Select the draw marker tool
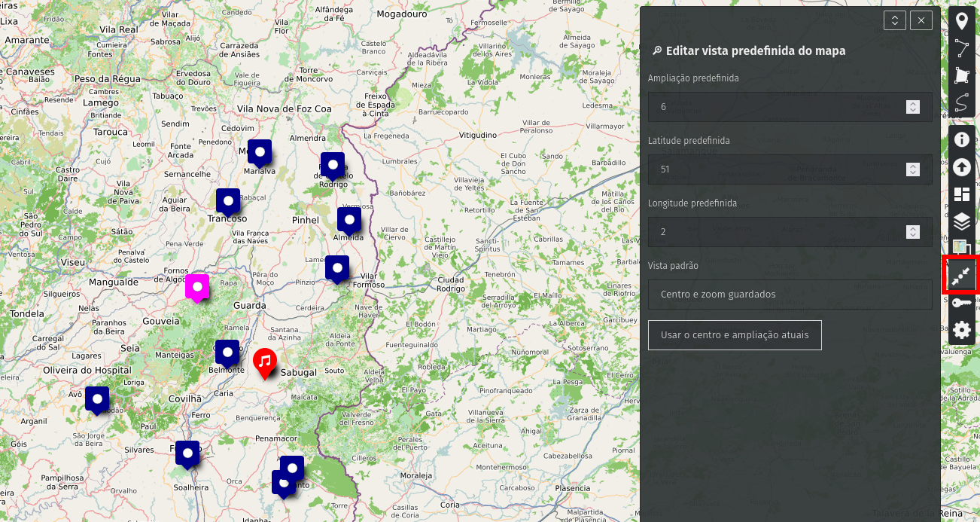 coord(962,21)
